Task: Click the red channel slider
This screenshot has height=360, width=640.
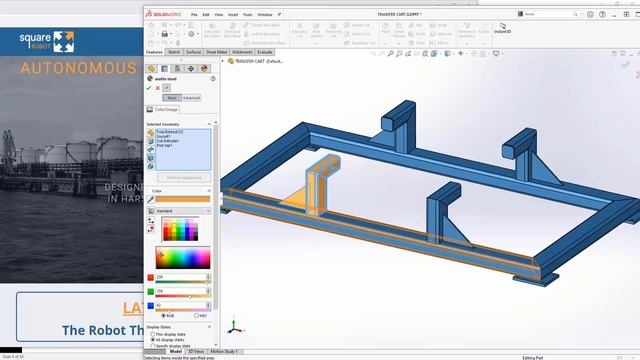Action: point(183,282)
